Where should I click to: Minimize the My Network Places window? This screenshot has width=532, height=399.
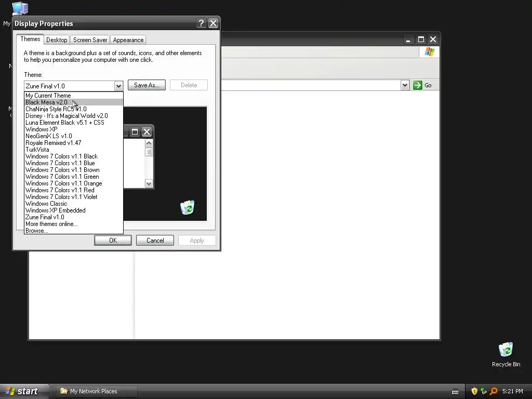point(408,39)
